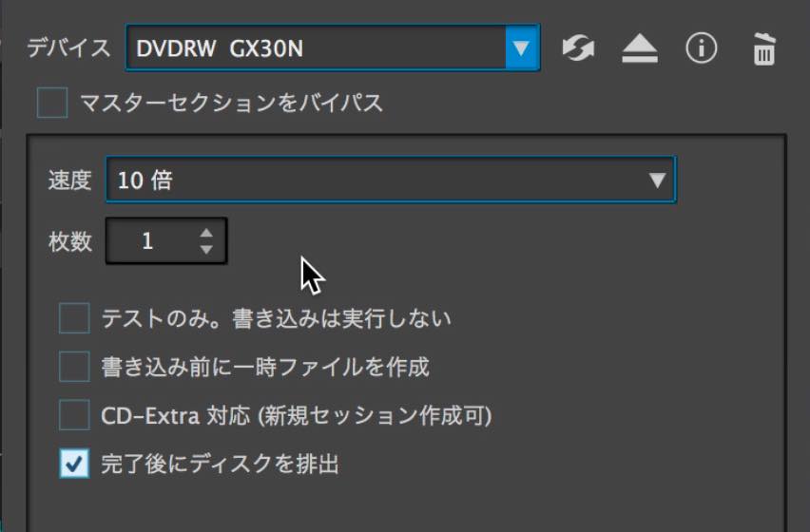Enable CD-Extra 対応 checkbox

pos(74,415)
